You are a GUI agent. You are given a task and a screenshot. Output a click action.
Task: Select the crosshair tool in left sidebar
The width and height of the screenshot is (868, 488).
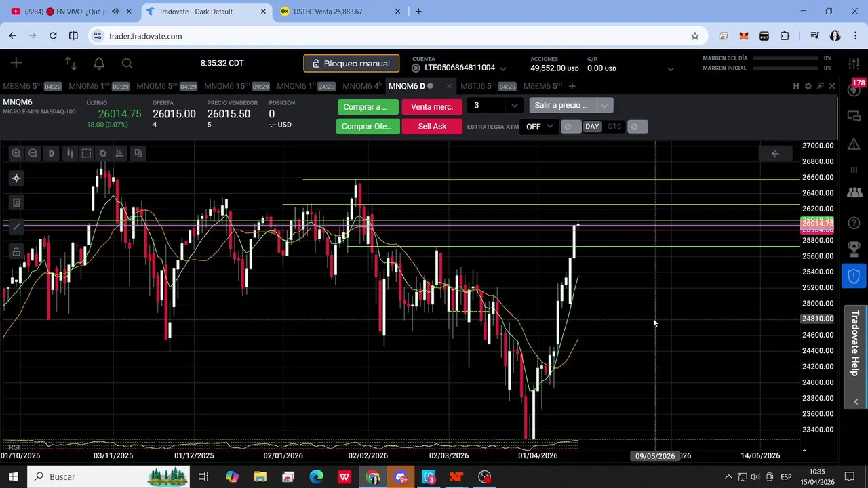[16, 178]
